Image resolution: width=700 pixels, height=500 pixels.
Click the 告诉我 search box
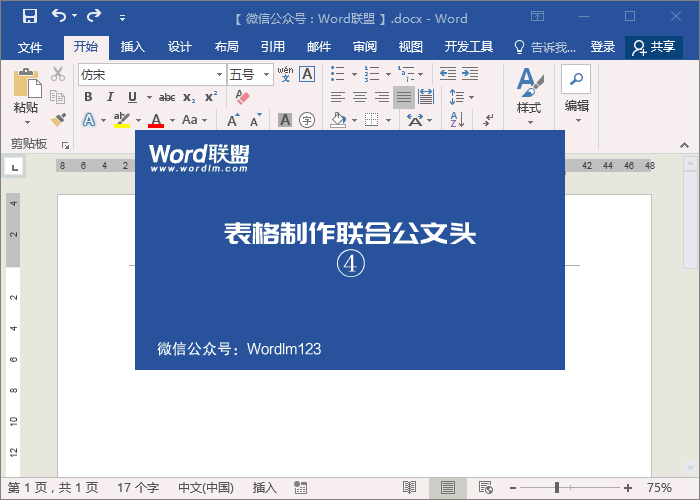point(545,46)
